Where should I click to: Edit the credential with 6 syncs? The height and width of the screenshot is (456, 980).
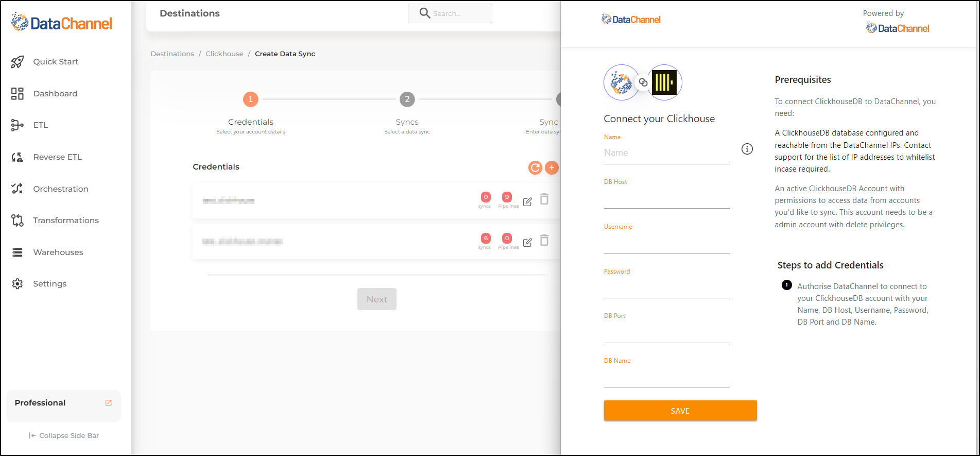coord(527,243)
